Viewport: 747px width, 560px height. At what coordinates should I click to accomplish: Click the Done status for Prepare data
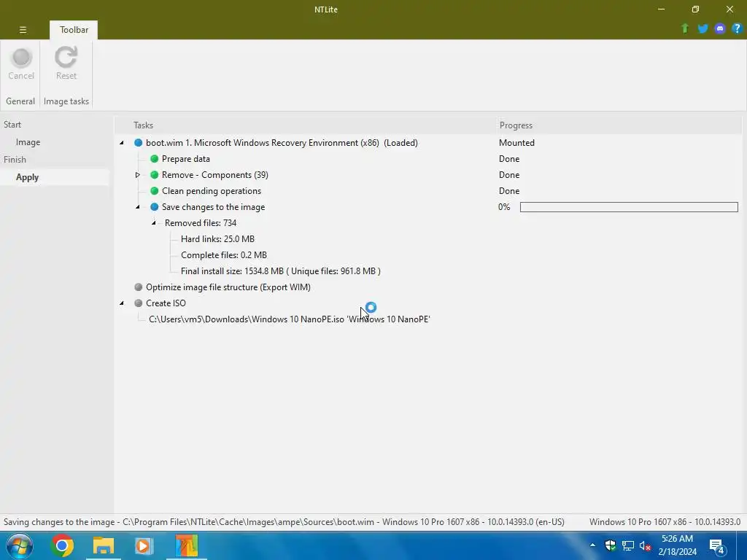pos(508,159)
